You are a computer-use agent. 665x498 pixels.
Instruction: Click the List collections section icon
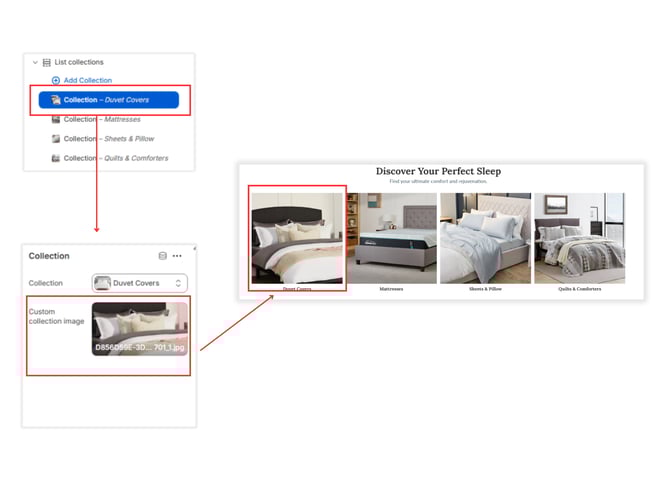pyautogui.click(x=47, y=62)
